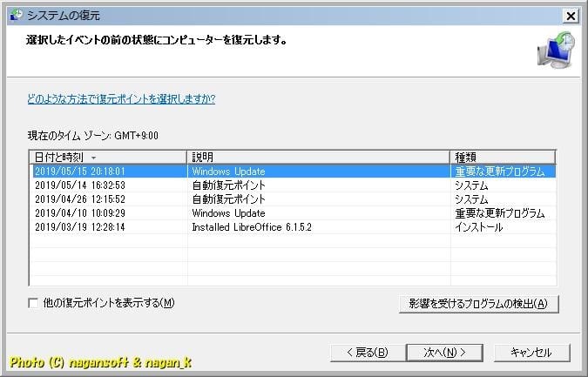
Task: Click the scan for affected programs button
Action: [477, 304]
